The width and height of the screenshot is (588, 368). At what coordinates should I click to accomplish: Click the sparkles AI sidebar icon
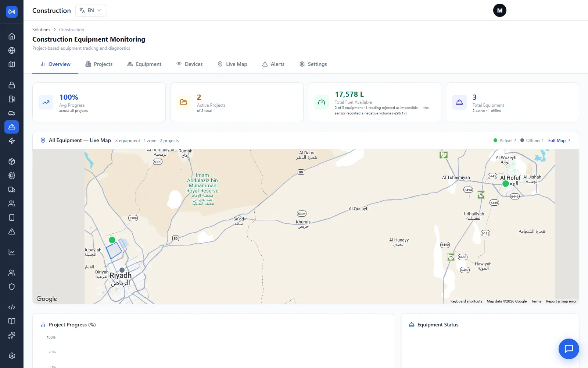coord(12,335)
